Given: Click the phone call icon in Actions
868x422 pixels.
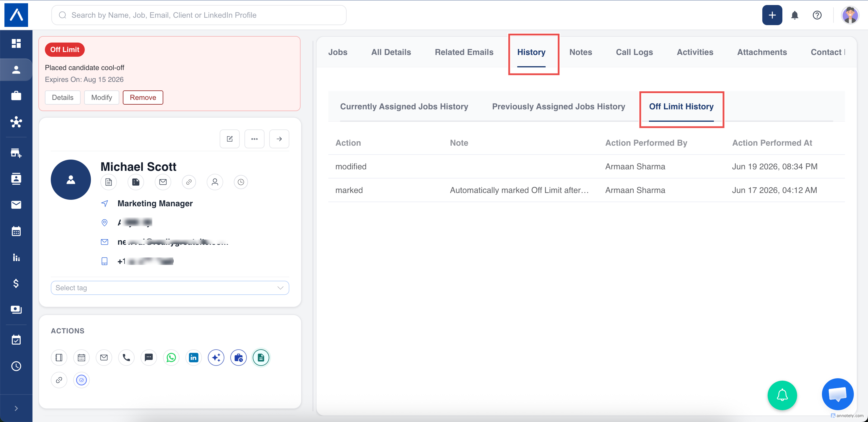Looking at the screenshot, I should [x=126, y=357].
